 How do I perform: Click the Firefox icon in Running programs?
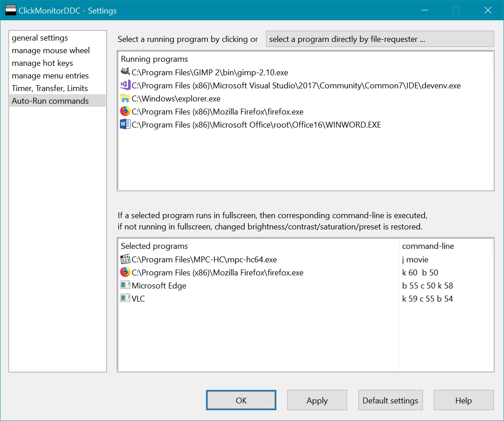[125, 111]
